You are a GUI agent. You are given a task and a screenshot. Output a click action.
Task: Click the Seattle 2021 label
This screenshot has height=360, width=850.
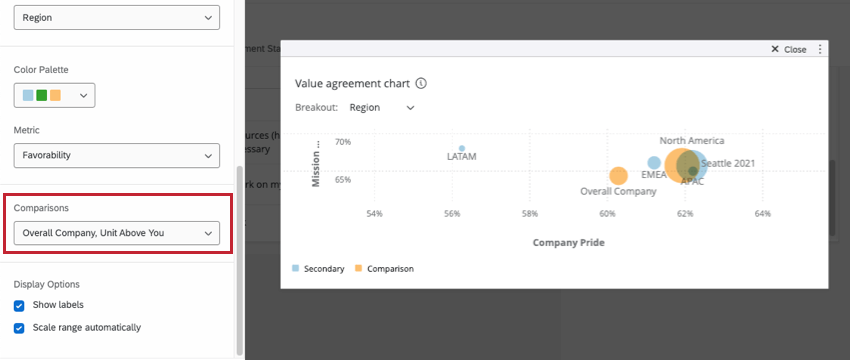728,163
